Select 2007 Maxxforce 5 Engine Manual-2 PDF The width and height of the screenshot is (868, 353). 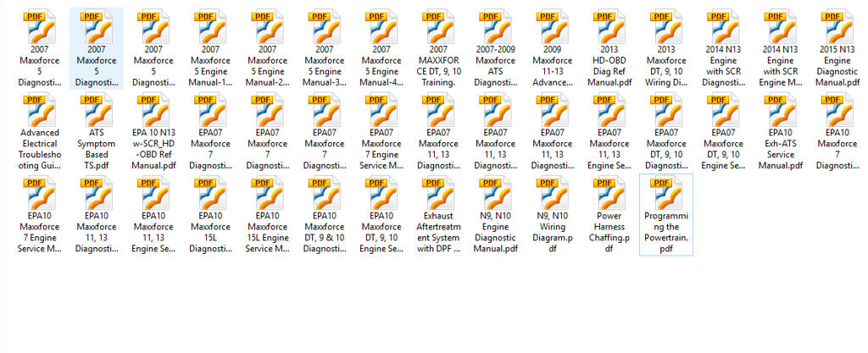[x=267, y=48]
